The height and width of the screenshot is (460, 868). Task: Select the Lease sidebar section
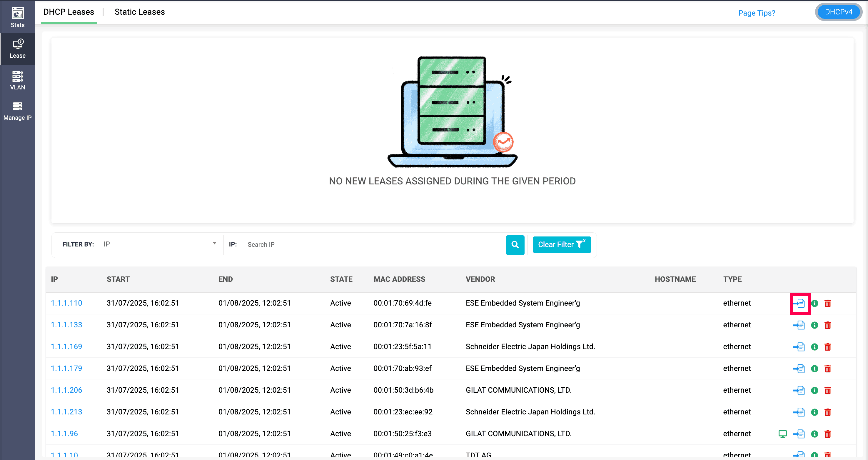[x=18, y=49]
